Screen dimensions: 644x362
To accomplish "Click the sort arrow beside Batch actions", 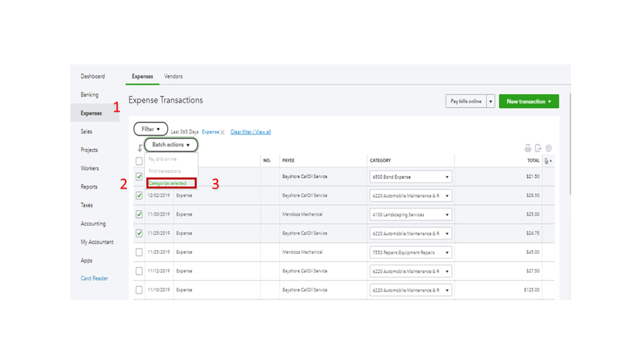I will click(140, 148).
